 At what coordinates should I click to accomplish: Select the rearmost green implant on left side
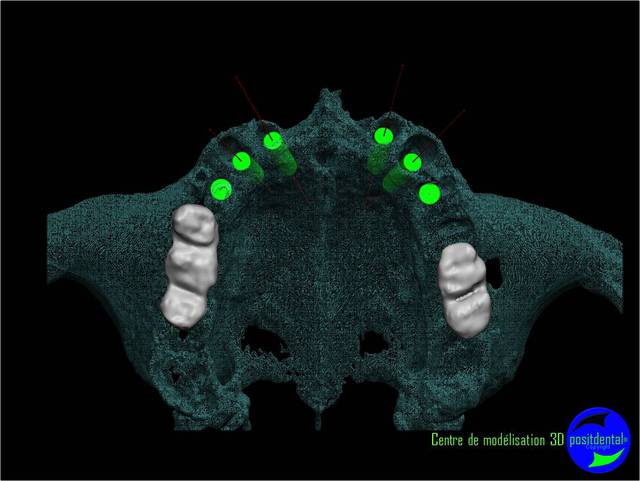tap(221, 187)
